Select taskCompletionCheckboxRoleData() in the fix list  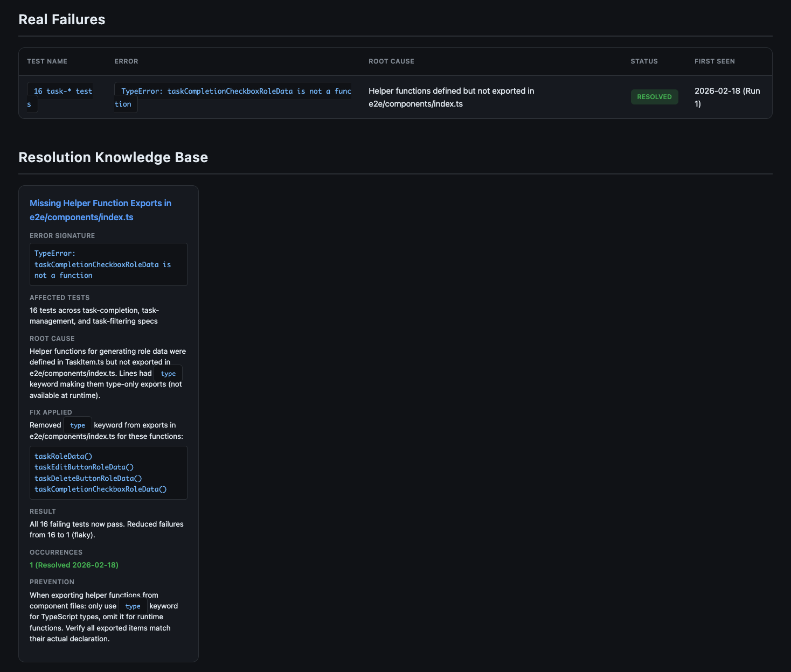click(x=101, y=489)
